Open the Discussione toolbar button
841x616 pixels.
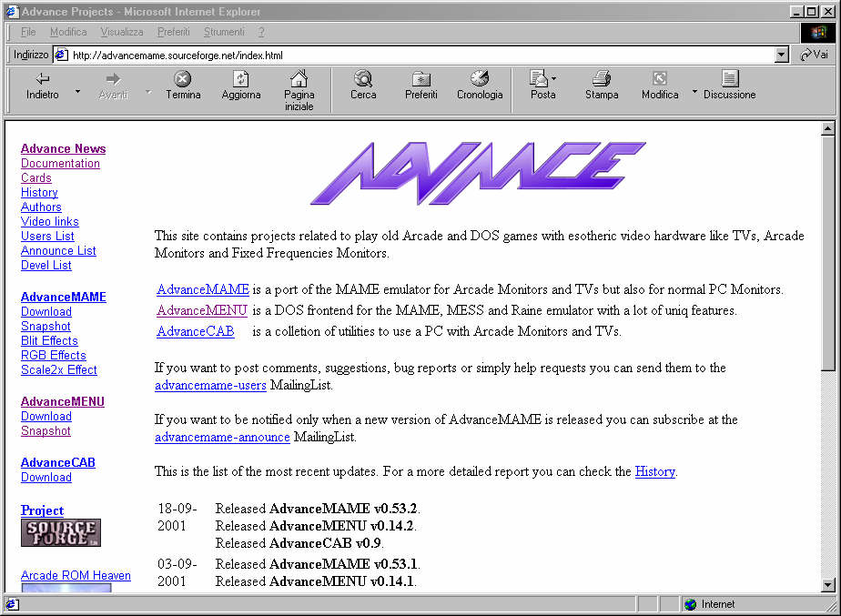(729, 86)
